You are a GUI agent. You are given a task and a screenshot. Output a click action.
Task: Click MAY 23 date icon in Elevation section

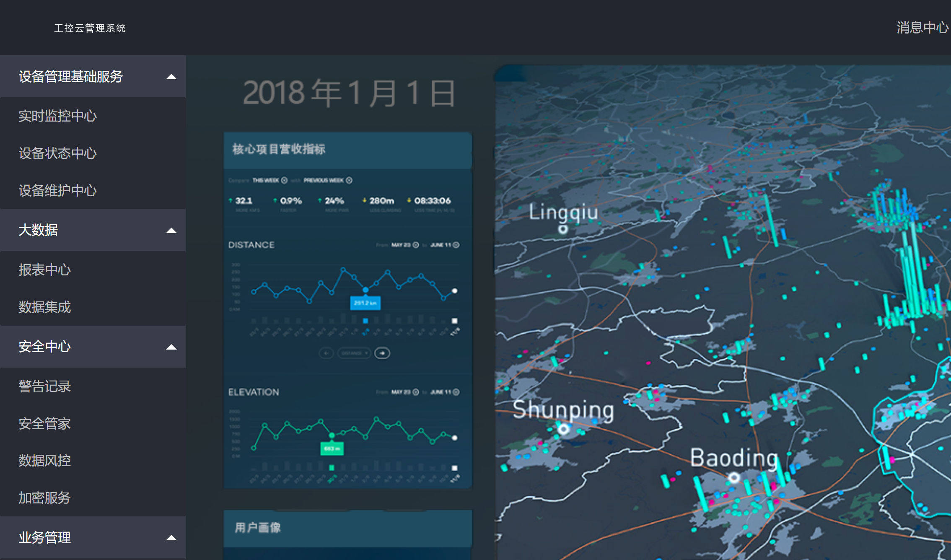pos(416,392)
